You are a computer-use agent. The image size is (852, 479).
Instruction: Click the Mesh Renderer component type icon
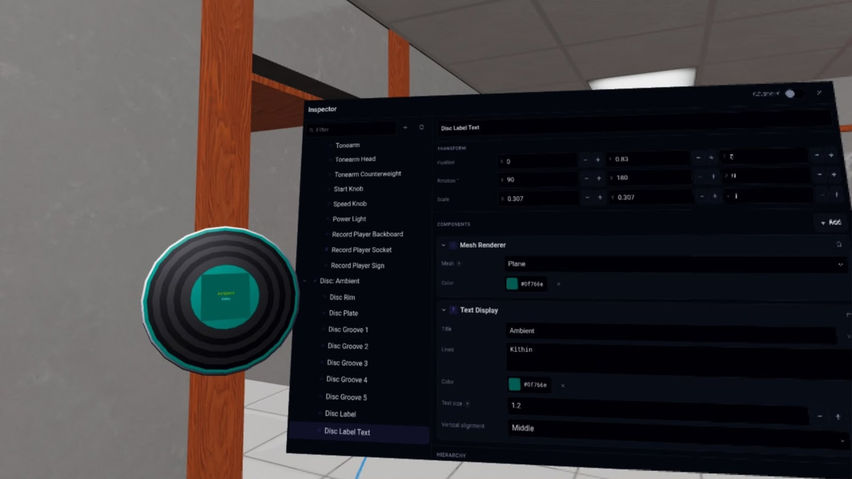(453, 245)
